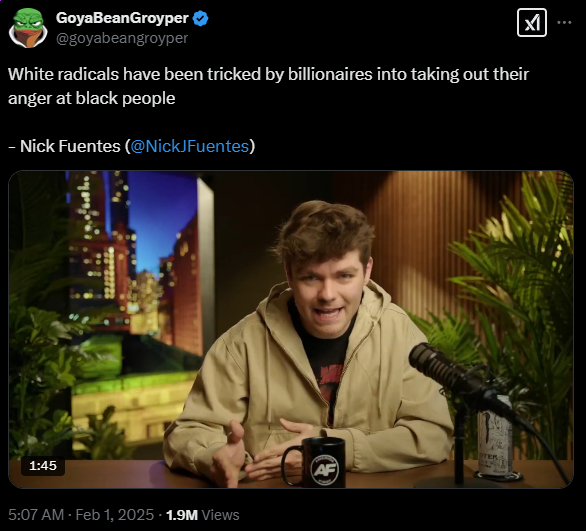Click the 1:45 video duration badge
The width and height of the screenshot is (586, 531).
click(x=43, y=466)
